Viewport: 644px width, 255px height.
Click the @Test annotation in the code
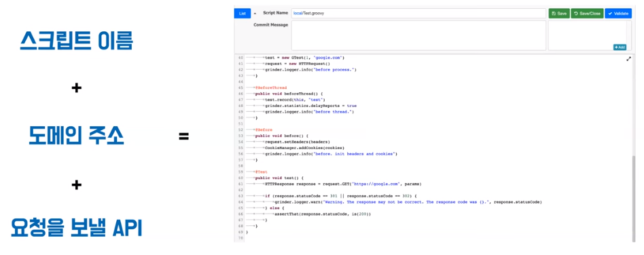(261, 172)
